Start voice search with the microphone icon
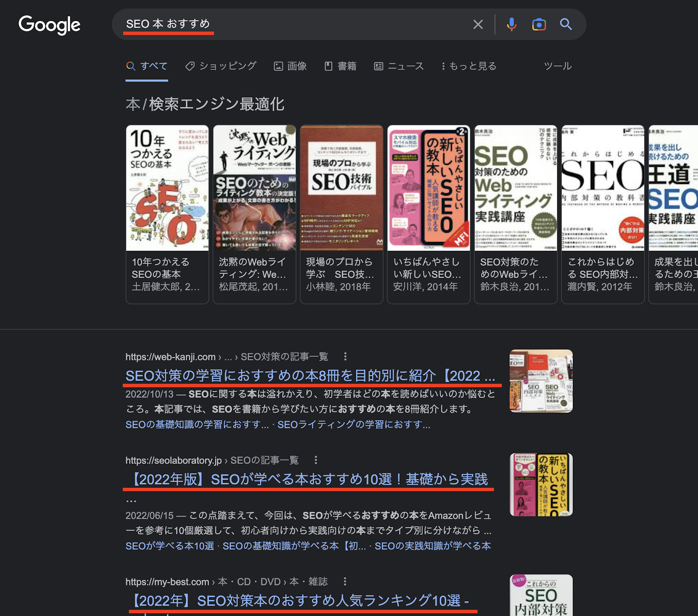 pyautogui.click(x=512, y=24)
